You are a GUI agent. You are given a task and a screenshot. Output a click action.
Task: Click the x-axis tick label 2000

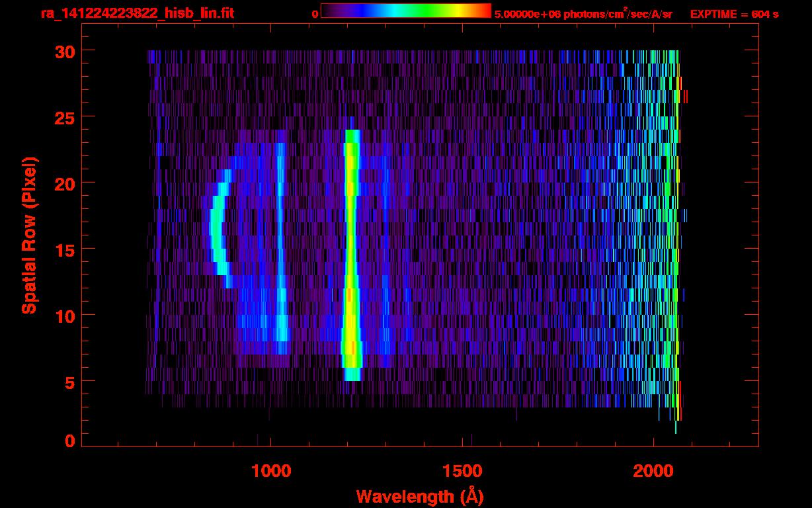coord(653,471)
